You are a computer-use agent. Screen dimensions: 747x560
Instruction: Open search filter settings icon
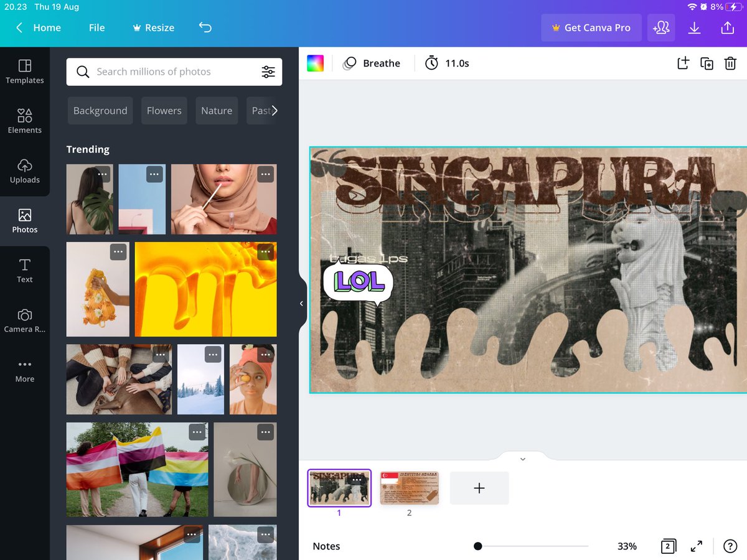point(268,72)
